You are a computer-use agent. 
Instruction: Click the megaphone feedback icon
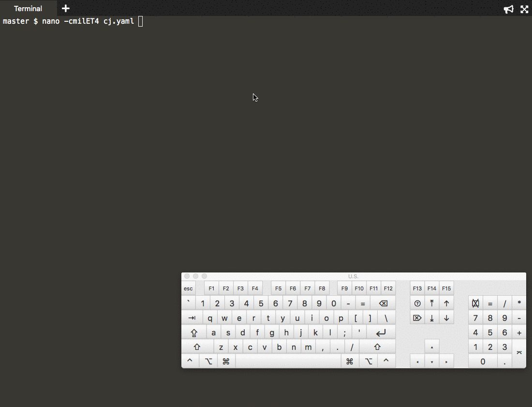tap(508, 9)
